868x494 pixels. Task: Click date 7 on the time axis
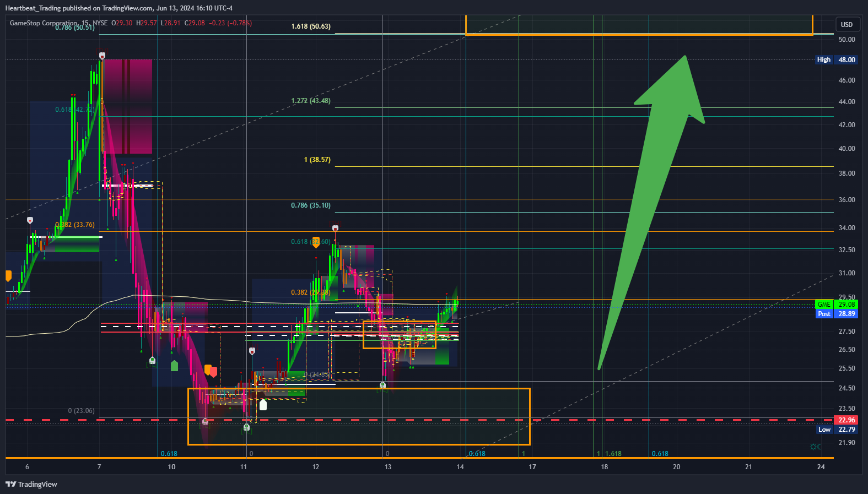click(99, 466)
